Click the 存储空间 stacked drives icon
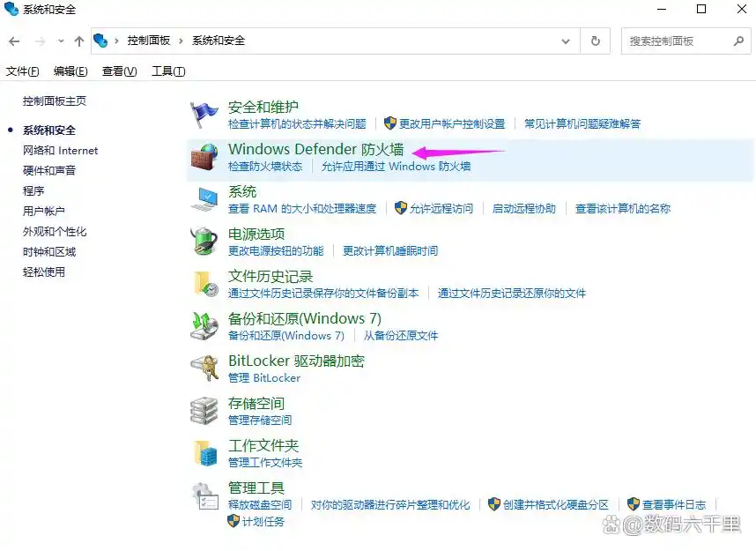Screen dimensions: 756x551 (x=204, y=411)
